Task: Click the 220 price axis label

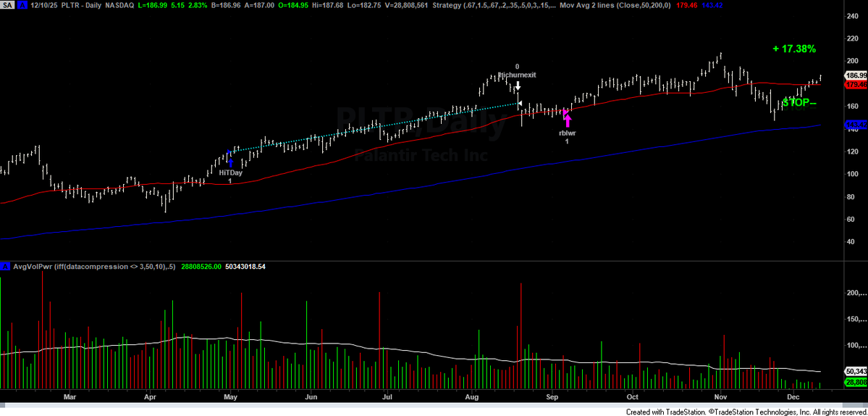Action: (854, 39)
